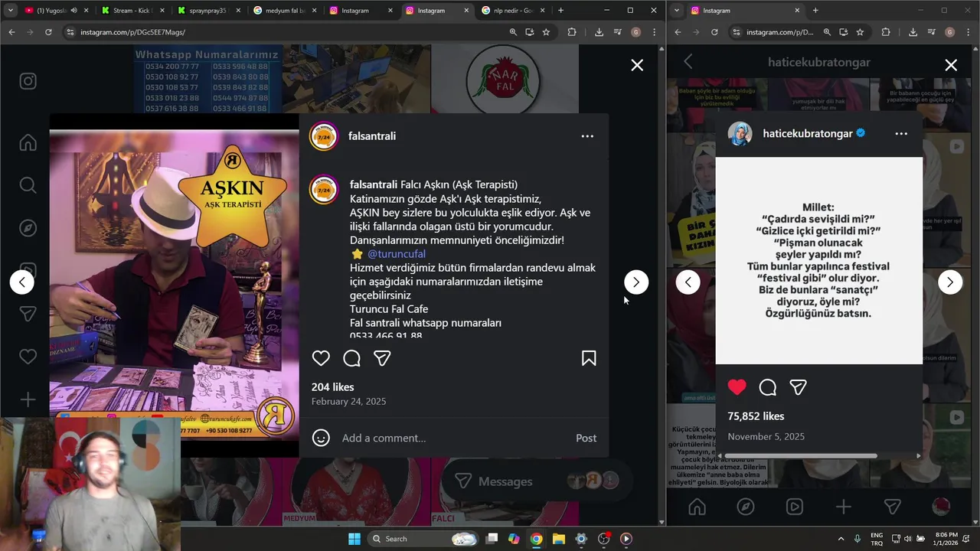The image size is (980, 551).
Task: Open falsantrali profile from post header
Action: [x=372, y=135]
